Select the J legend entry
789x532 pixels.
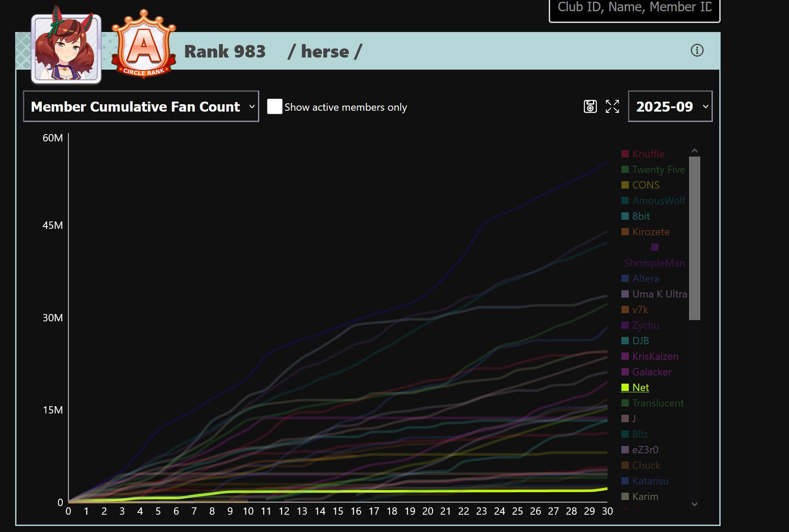[x=629, y=419]
